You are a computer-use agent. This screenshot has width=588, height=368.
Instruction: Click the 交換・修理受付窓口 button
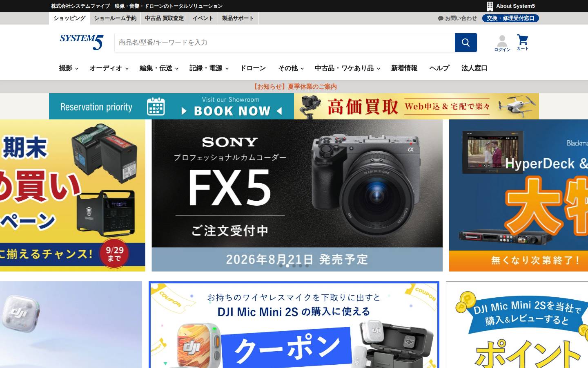point(510,18)
